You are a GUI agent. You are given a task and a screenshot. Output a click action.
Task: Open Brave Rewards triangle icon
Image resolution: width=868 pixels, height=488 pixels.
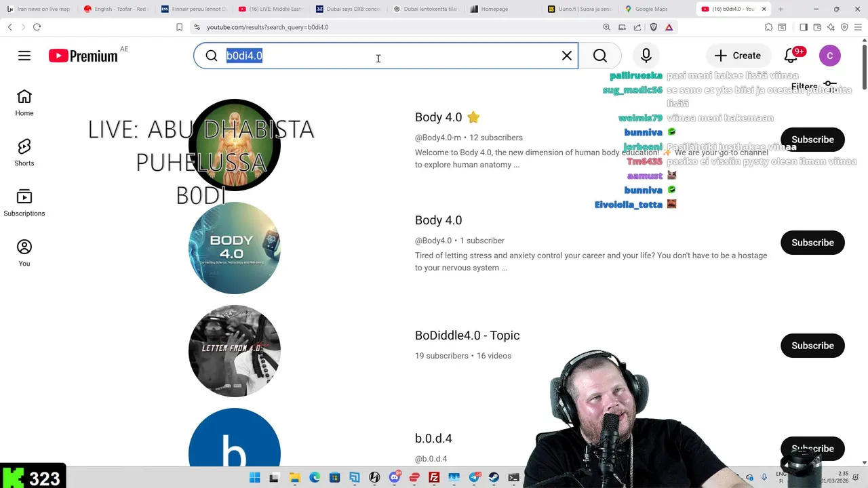(x=669, y=27)
